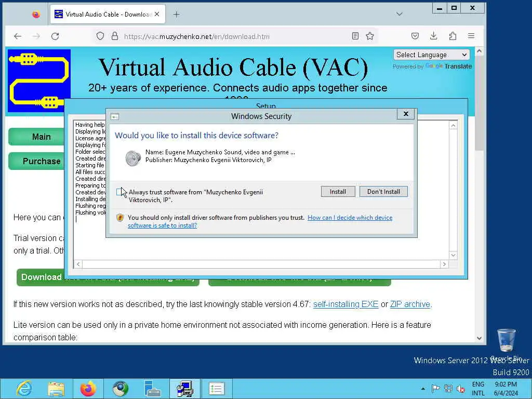
Task: Click 'Installing de' line in Setup log
Action: (90, 199)
